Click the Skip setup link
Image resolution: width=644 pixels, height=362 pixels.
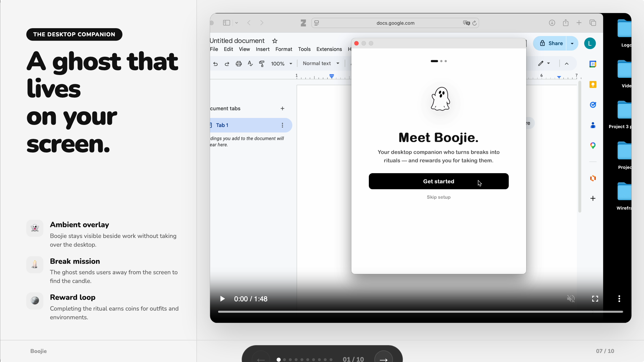tap(439, 197)
